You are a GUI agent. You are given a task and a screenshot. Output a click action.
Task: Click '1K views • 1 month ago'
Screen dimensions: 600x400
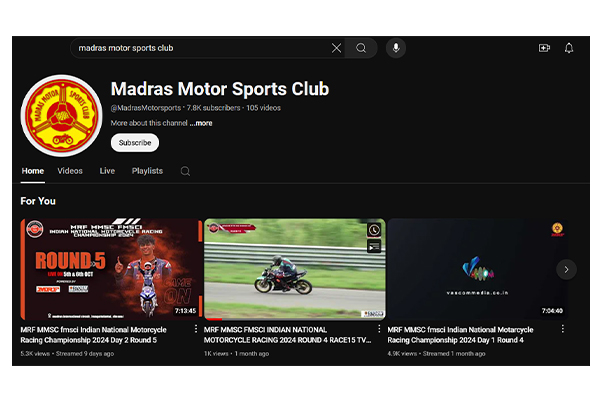click(x=236, y=354)
